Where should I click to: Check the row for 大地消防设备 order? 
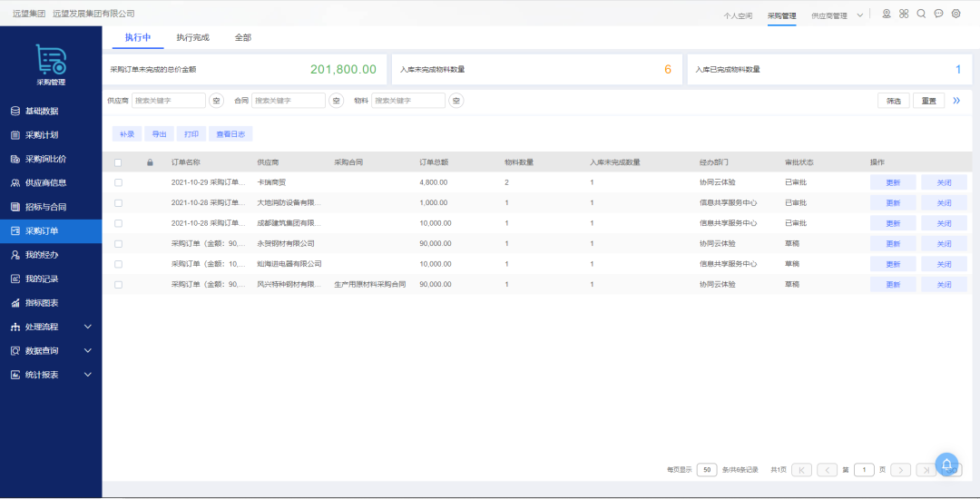point(118,203)
